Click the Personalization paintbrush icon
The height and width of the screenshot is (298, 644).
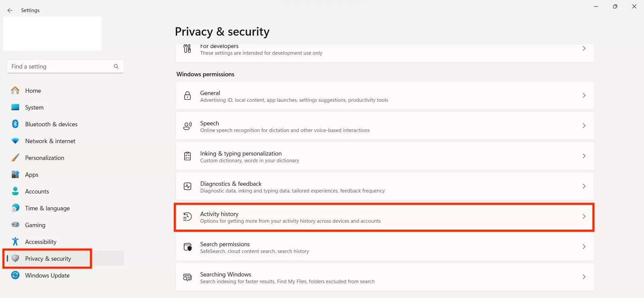[15, 158]
